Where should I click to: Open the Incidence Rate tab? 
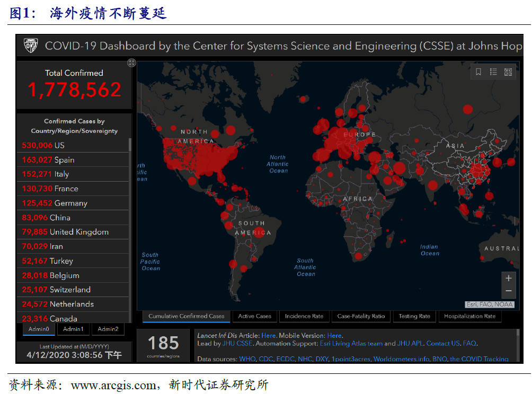click(x=304, y=316)
